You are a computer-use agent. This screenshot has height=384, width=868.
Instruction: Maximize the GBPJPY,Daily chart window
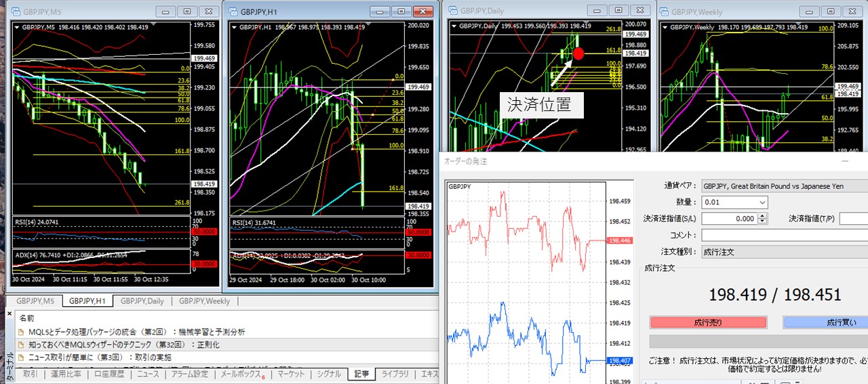coord(618,11)
